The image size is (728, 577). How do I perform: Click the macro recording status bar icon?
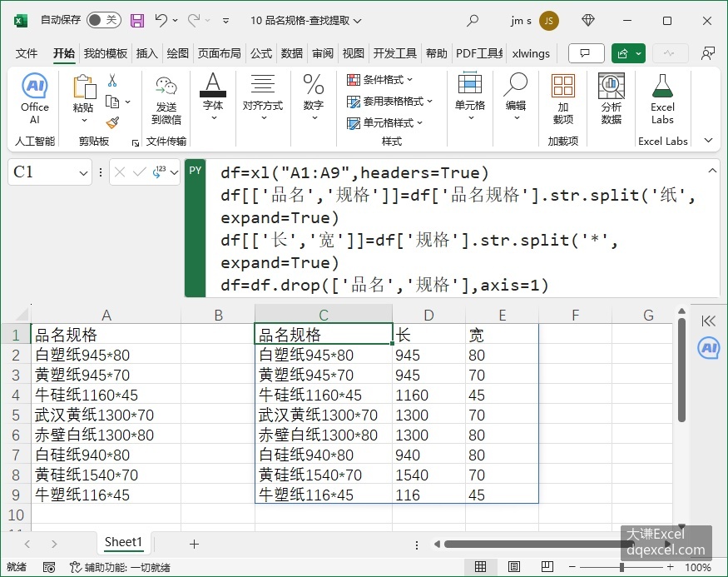[x=49, y=567]
